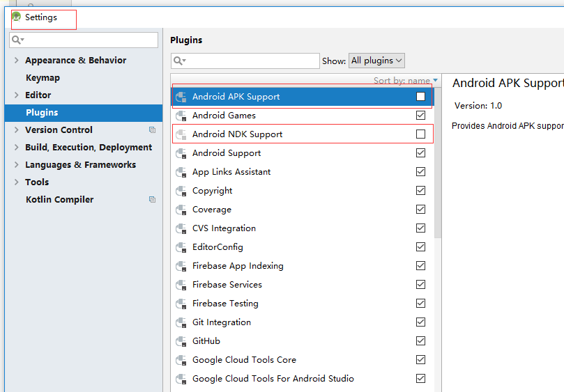Uncheck the Git Integration checkbox

click(420, 322)
